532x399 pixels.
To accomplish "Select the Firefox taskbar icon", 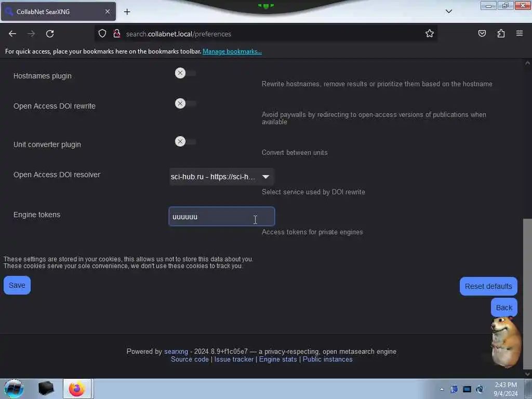I will click(x=77, y=389).
